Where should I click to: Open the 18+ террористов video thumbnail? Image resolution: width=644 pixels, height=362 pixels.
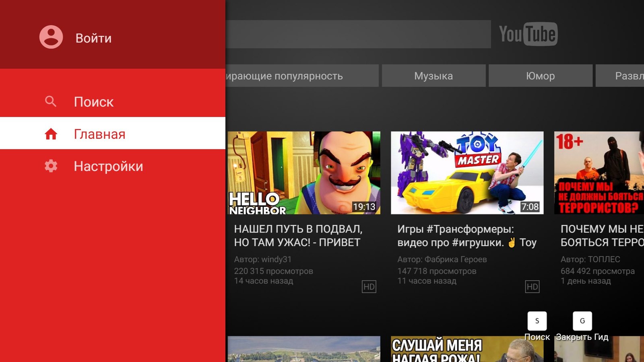tap(599, 173)
